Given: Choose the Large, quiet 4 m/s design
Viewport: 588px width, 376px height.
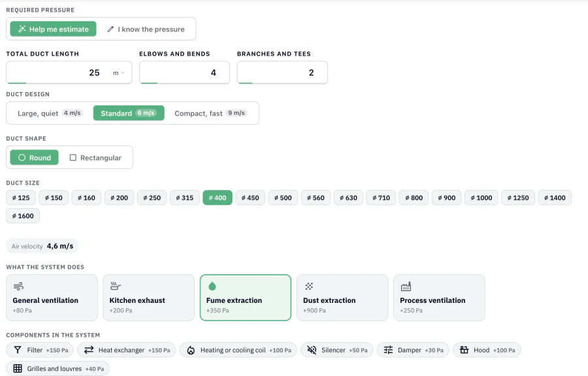Looking at the screenshot, I should [49, 113].
